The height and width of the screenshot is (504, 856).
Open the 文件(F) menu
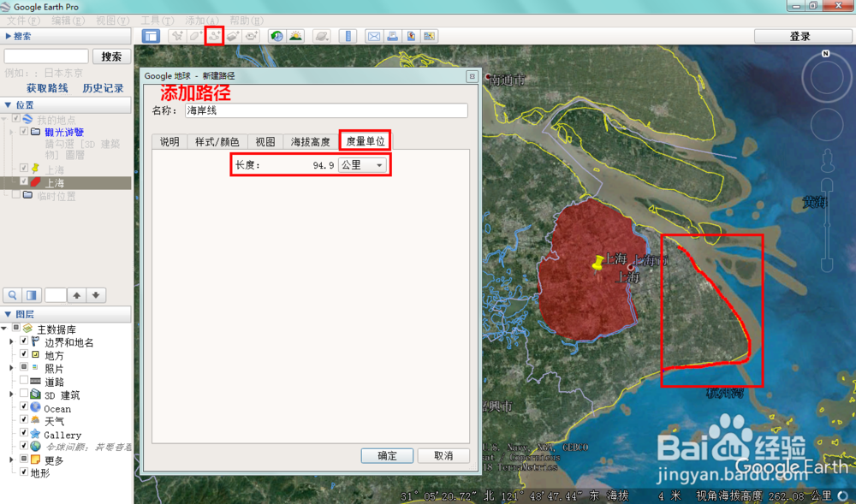coord(23,21)
